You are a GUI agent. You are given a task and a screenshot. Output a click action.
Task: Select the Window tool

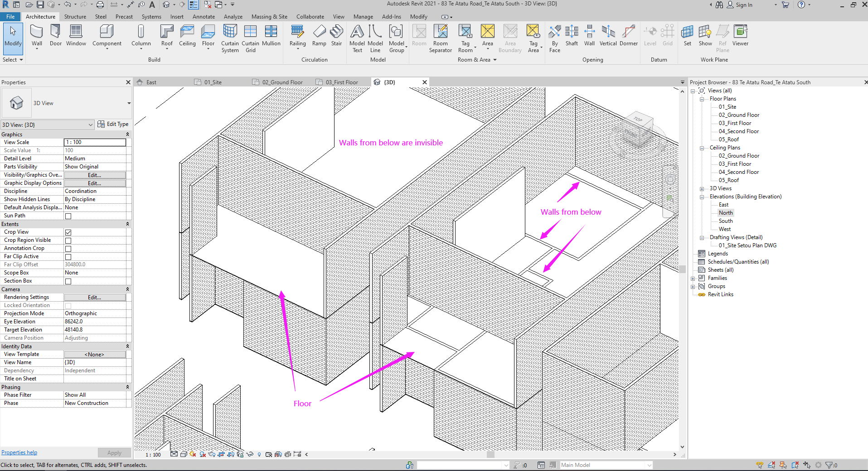pos(76,36)
